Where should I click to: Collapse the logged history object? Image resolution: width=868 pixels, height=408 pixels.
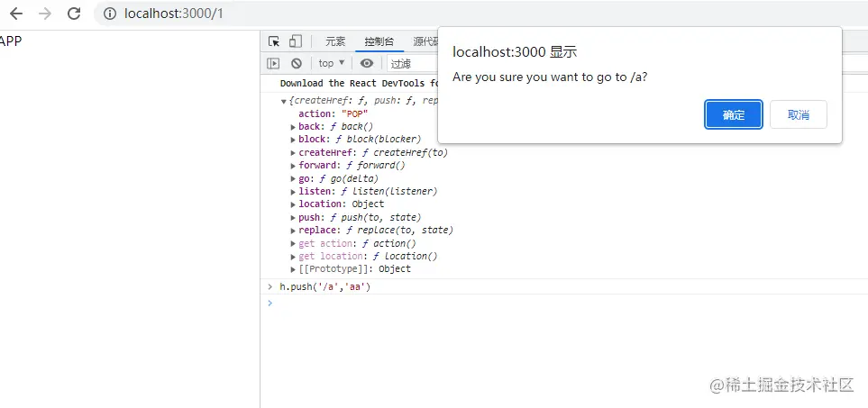pos(284,101)
